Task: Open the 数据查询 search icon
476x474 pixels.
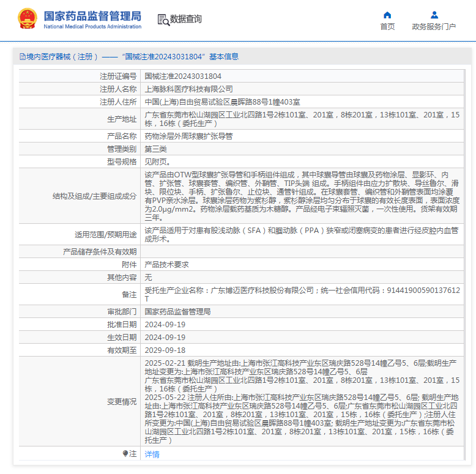Action: pos(163,20)
